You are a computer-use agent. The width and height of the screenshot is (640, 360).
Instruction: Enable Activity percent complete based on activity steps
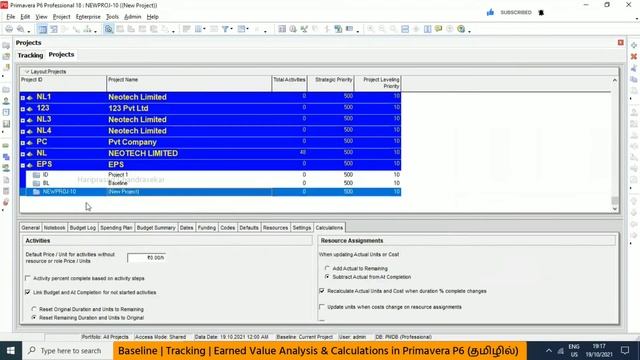point(28,278)
